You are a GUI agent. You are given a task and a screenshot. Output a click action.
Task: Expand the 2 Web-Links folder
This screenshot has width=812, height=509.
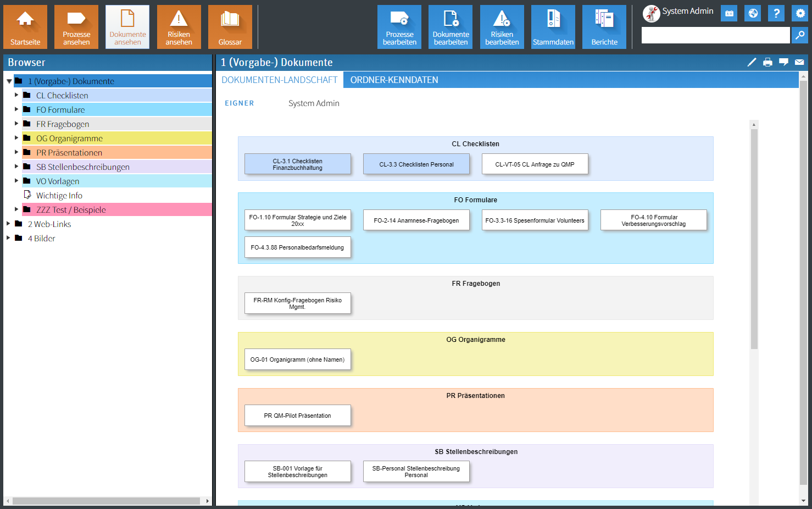[7, 224]
